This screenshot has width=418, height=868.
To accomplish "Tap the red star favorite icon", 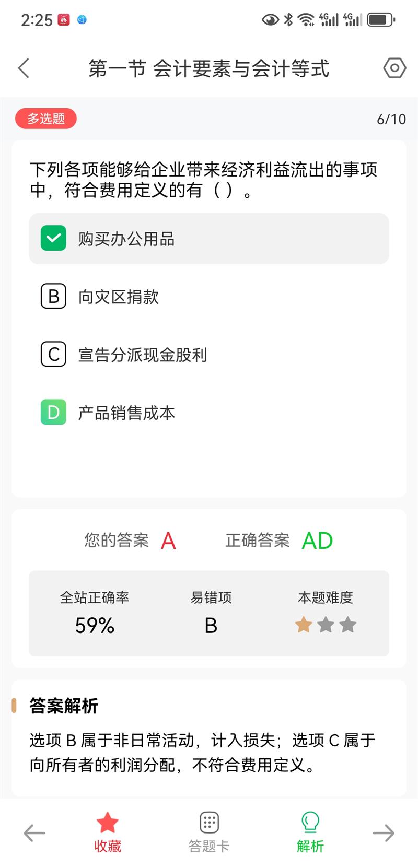I will tap(108, 823).
